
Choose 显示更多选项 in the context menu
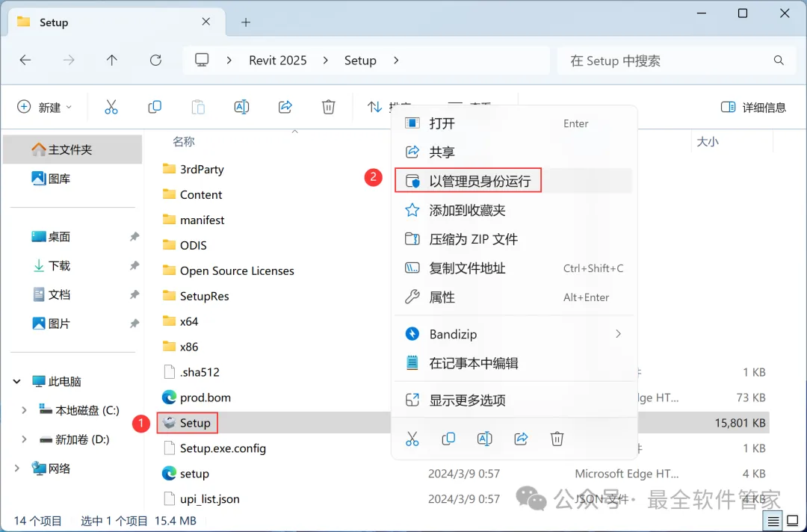[x=513, y=400]
